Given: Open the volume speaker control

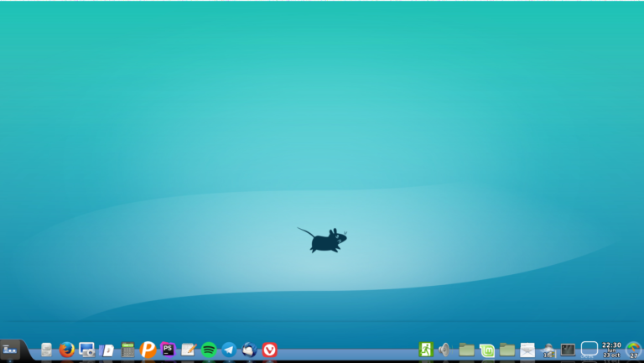Looking at the screenshot, I should (444, 350).
